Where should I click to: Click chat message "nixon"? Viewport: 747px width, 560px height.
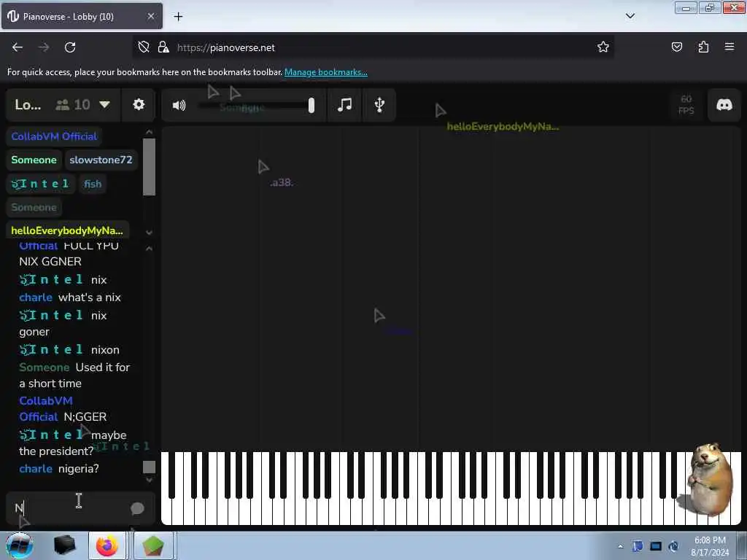[x=105, y=349]
